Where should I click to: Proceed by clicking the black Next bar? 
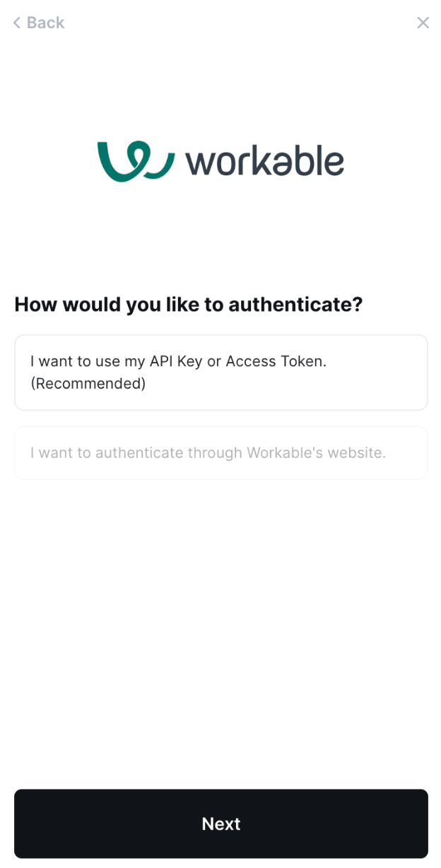click(221, 823)
